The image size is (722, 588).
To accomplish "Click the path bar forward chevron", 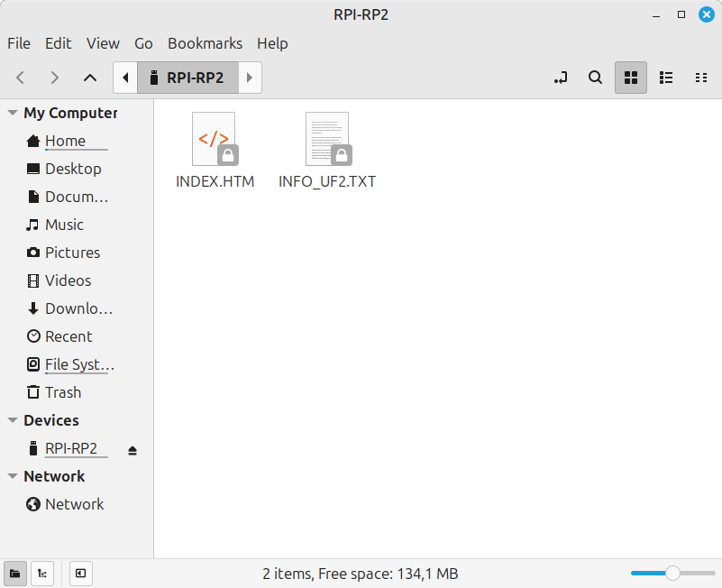I will [x=250, y=78].
